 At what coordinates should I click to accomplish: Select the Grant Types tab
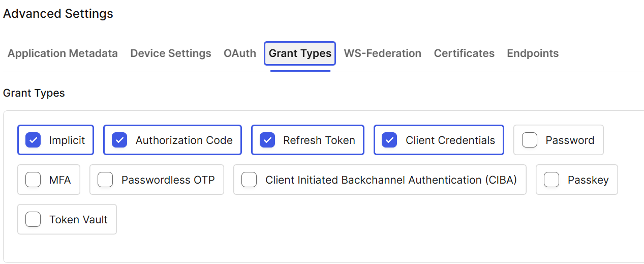tap(300, 53)
